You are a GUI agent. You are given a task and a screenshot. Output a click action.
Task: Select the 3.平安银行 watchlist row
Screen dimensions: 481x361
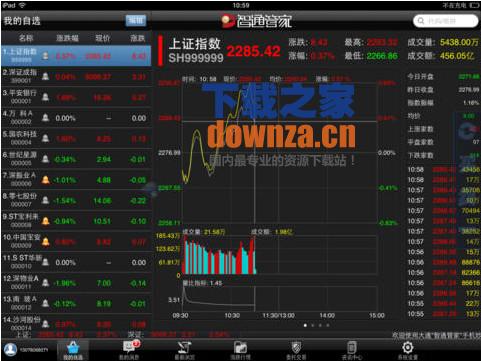pyautogui.click(x=76, y=97)
